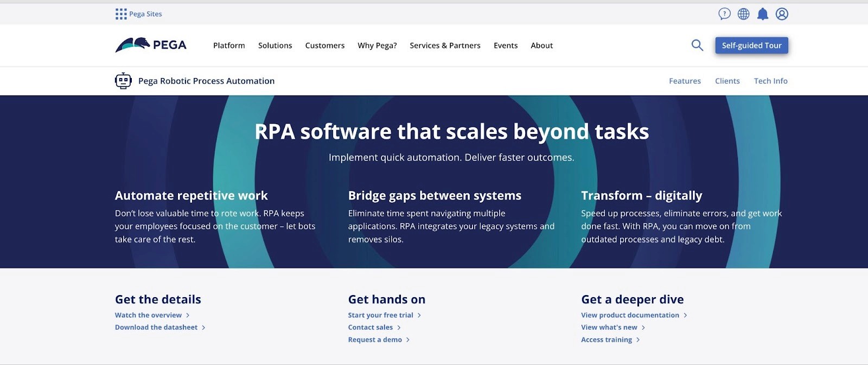Screen dimensions: 868x365
Task: Click the arrow after Access training
Action: 638,340
